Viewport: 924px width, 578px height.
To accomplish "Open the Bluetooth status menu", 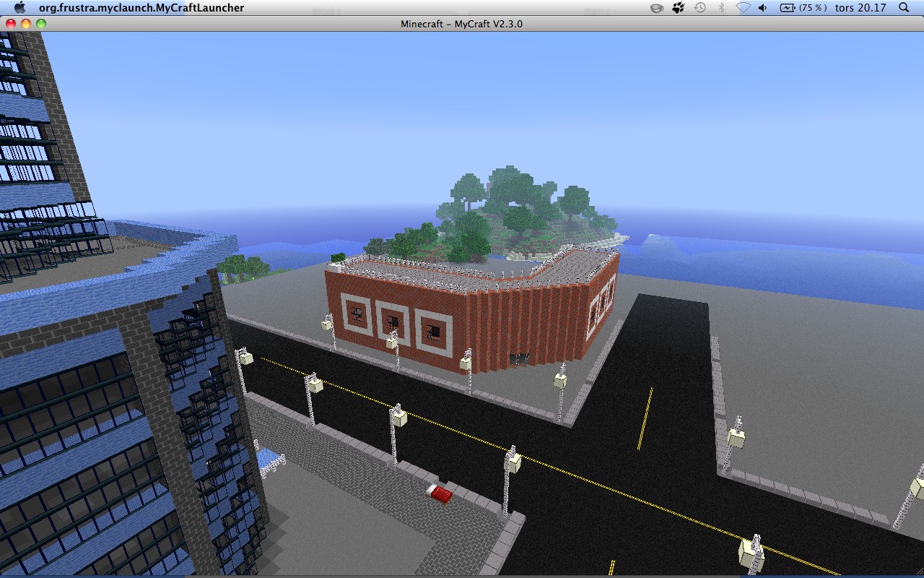I will 721,8.
